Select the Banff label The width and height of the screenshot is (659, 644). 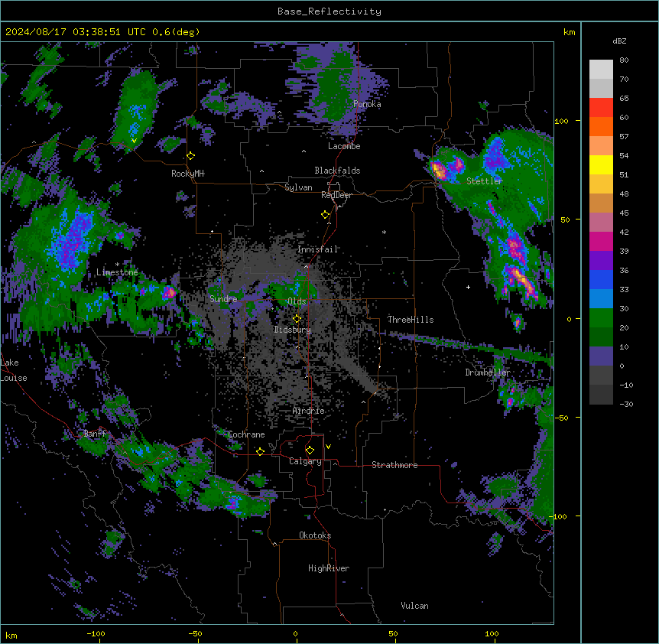tap(95, 434)
